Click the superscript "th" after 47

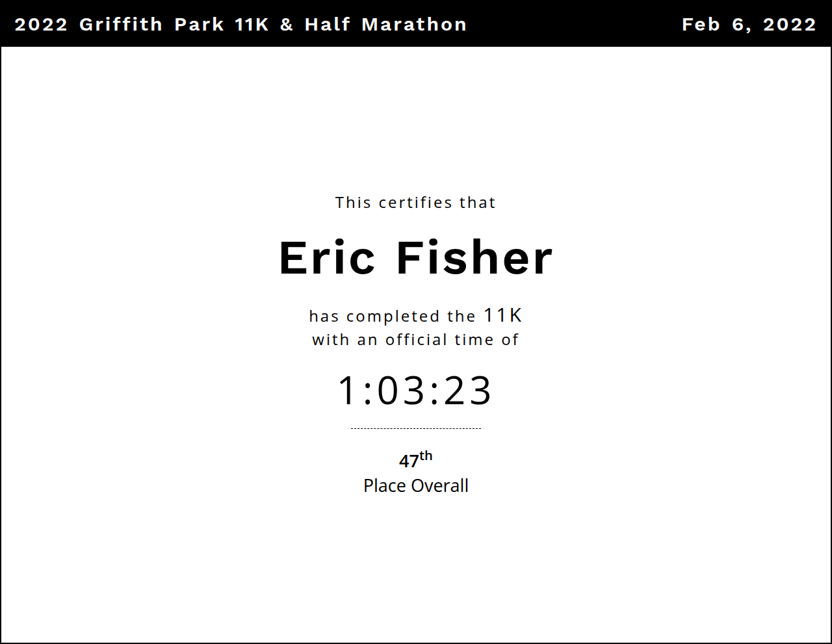click(426, 456)
